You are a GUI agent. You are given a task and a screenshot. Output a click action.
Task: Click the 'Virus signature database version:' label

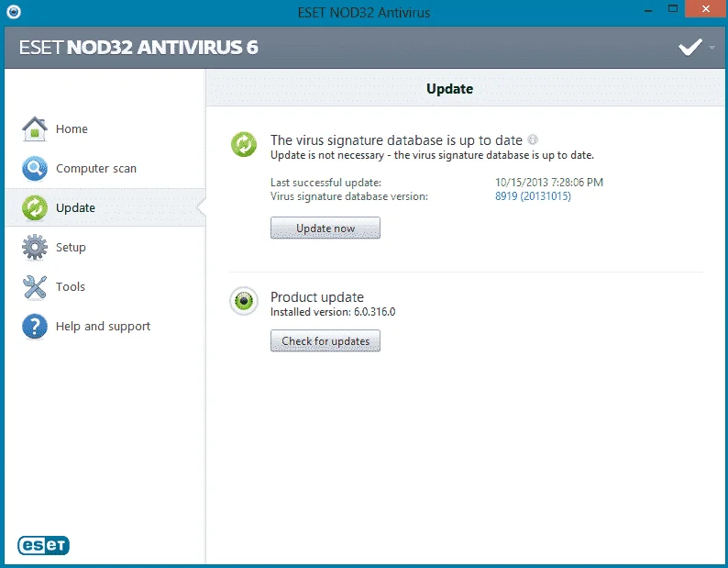pos(349,196)
